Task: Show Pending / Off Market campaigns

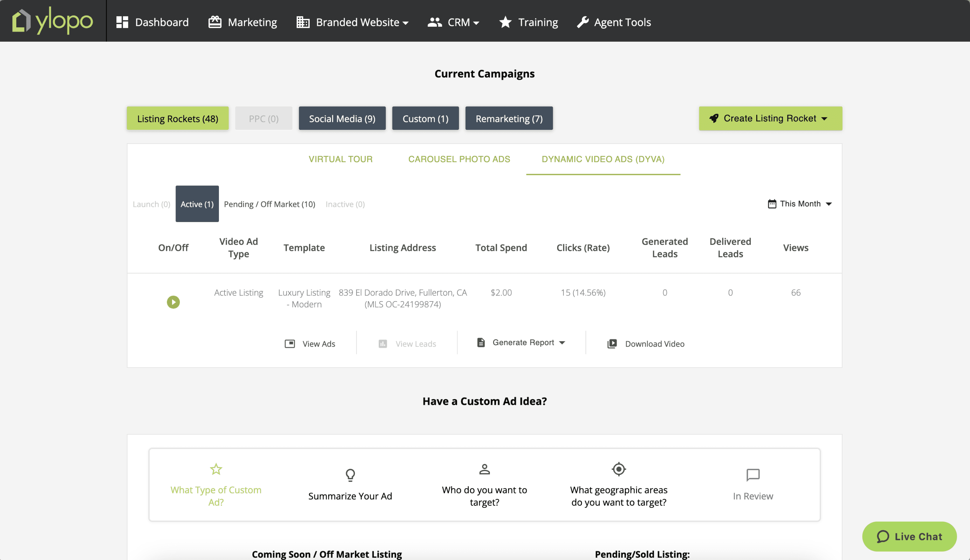Action: [269, 204]
